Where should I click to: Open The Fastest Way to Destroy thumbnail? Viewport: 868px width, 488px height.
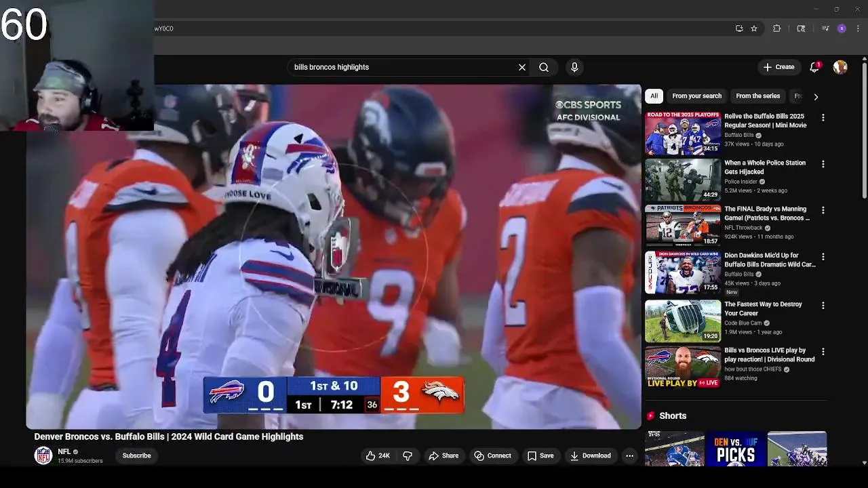tap(683, 321)
